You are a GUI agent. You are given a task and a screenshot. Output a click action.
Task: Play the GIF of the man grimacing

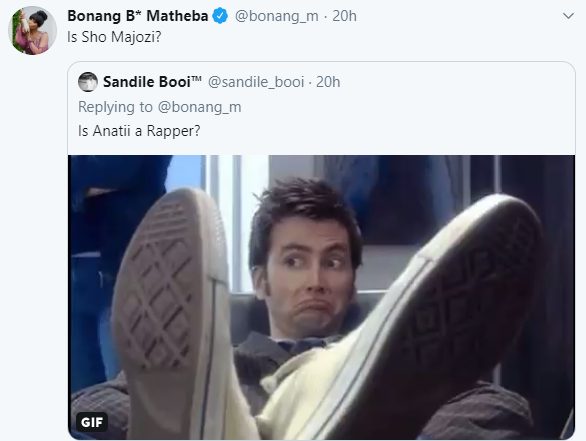coord(321,297)
